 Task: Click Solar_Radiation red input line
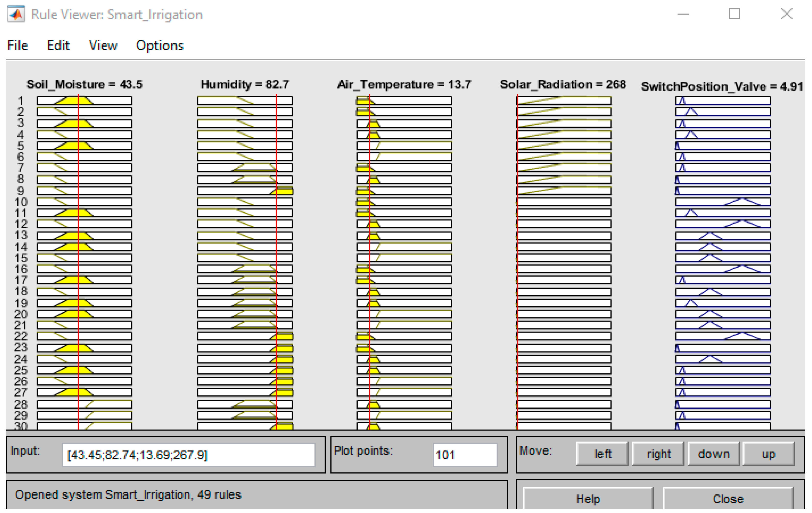(517, 262)
